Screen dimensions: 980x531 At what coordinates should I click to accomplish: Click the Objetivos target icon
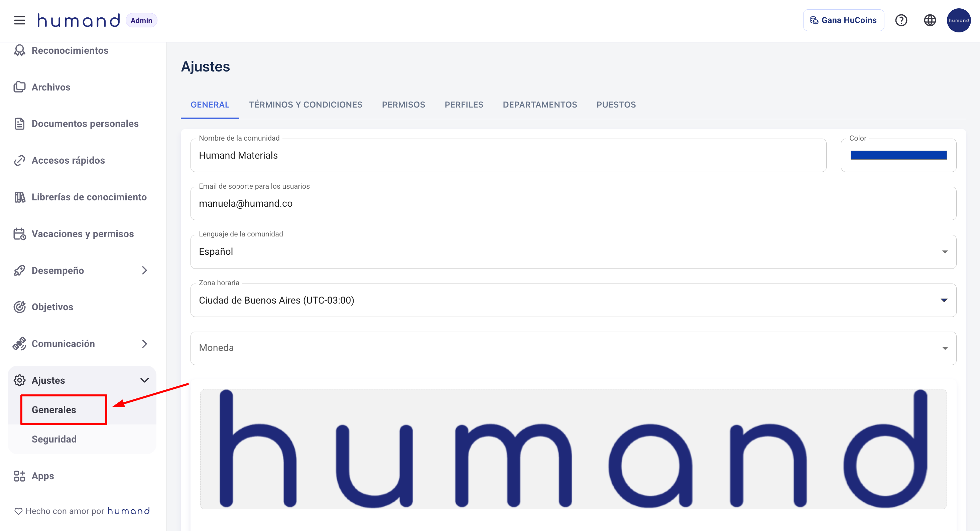(19, 307)
